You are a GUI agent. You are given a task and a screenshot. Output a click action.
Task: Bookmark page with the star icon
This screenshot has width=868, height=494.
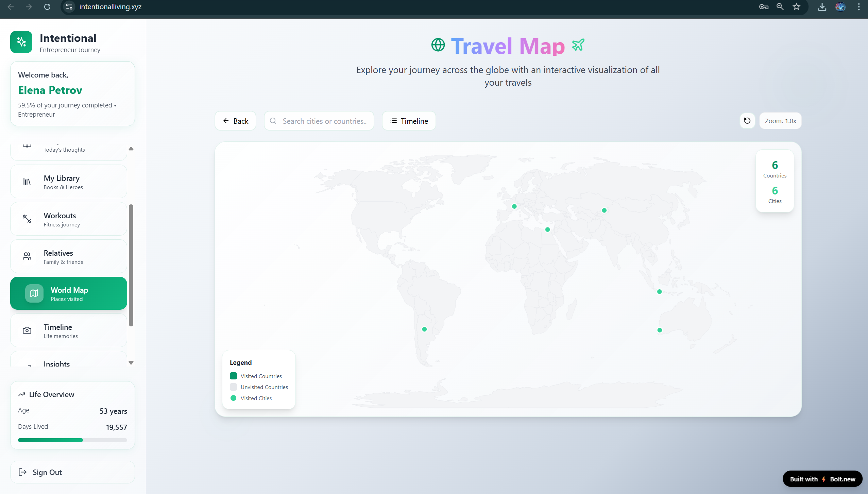pos(796,7)
